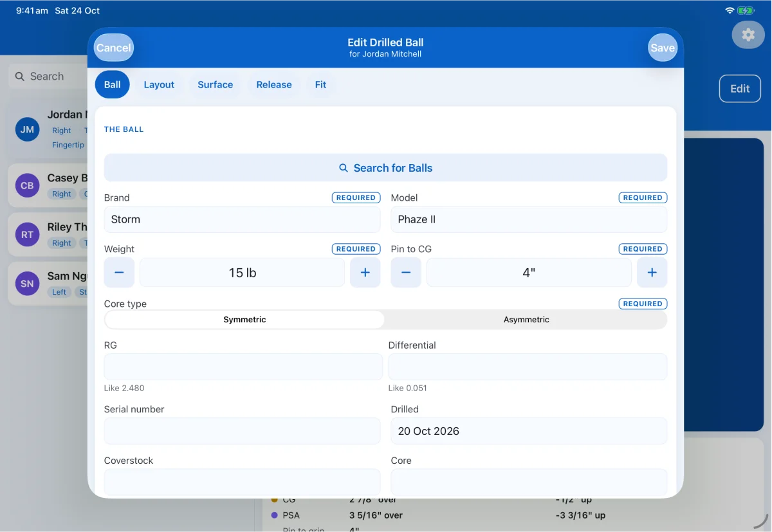The width and height of the screenshot is (772, 532).
Task: Tap the CB avatar for Casey
Action: click(27, 185)
